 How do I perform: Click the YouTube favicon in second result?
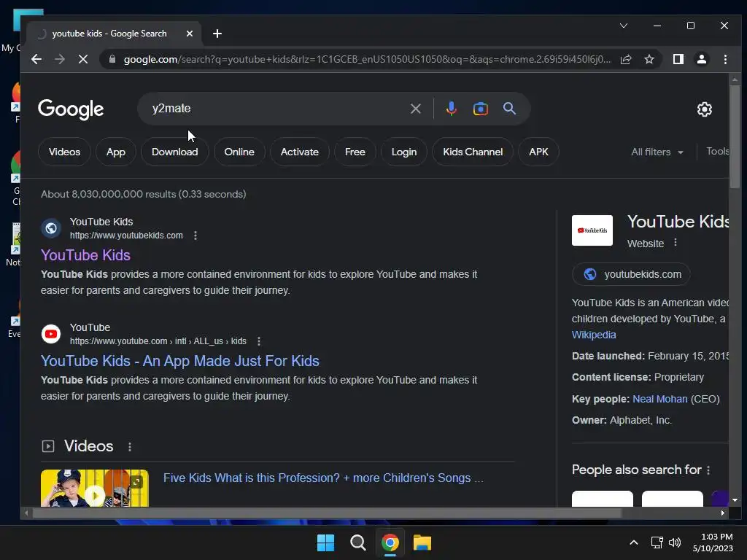[51, 334]
